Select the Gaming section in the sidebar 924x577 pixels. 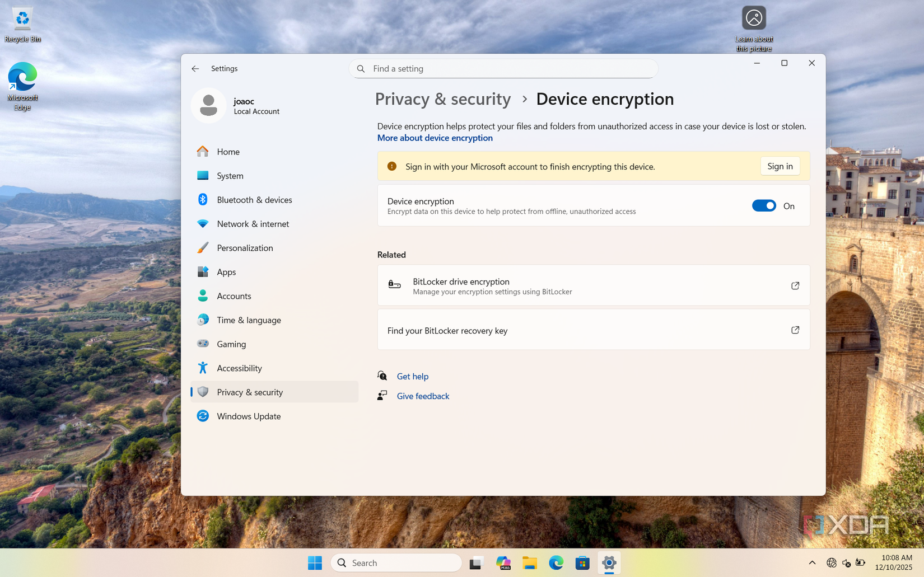(x=231, y=344)
